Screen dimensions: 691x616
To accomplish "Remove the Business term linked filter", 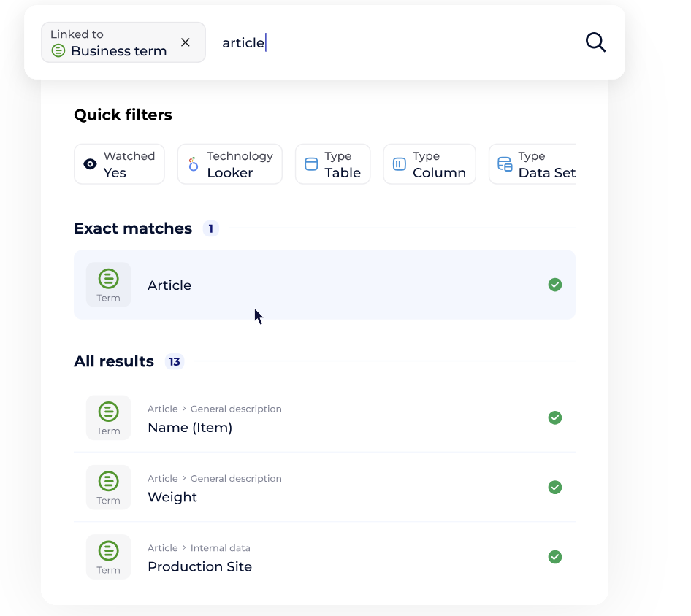I will pyautogui.click(x=186, y=42).
